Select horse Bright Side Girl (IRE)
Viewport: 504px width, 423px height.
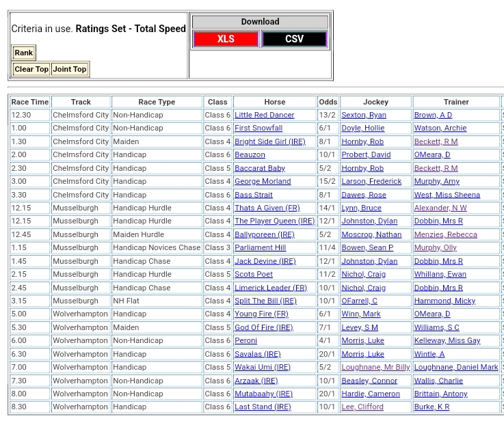269,141
